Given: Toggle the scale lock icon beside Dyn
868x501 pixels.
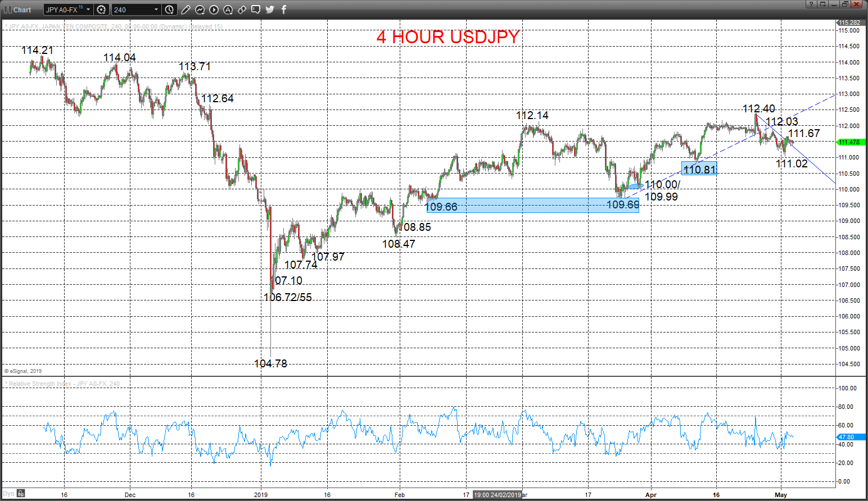Looking at the screenshot, I should pyautogui.click(x=21, y=494).
